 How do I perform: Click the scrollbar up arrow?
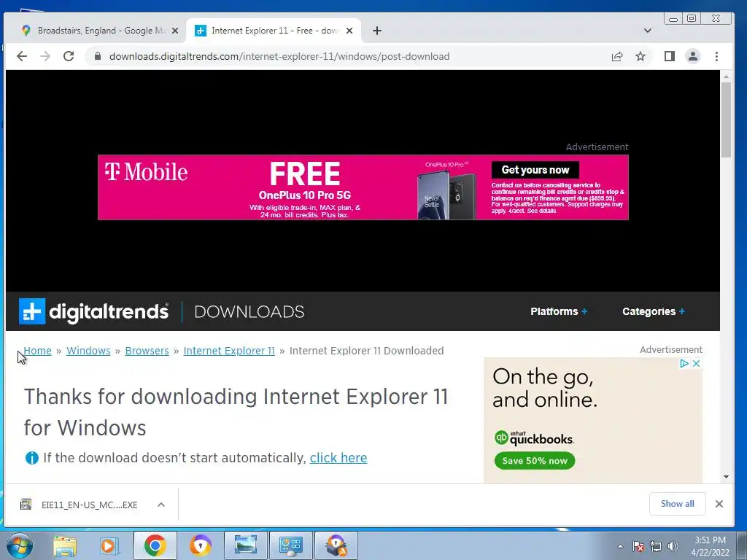(726, 76)
